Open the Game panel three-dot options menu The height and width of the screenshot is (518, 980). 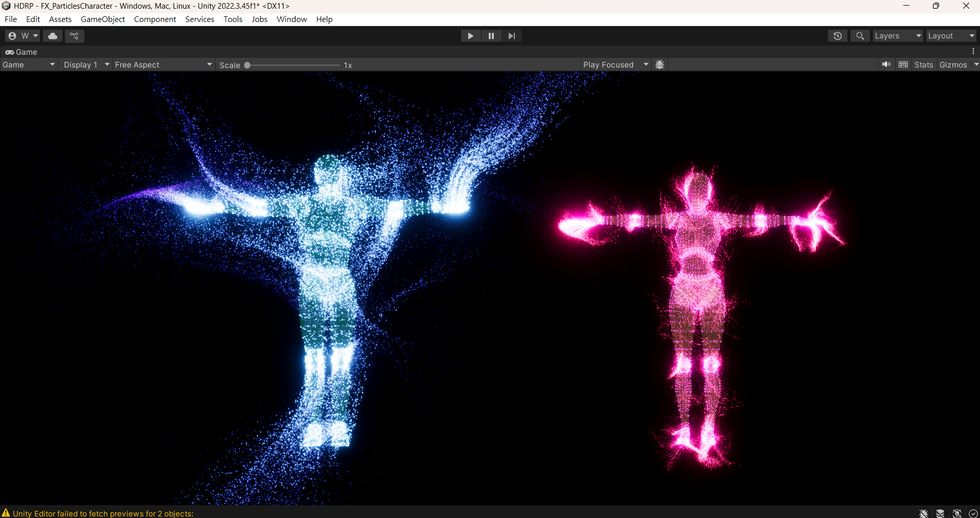pos(973,52)
